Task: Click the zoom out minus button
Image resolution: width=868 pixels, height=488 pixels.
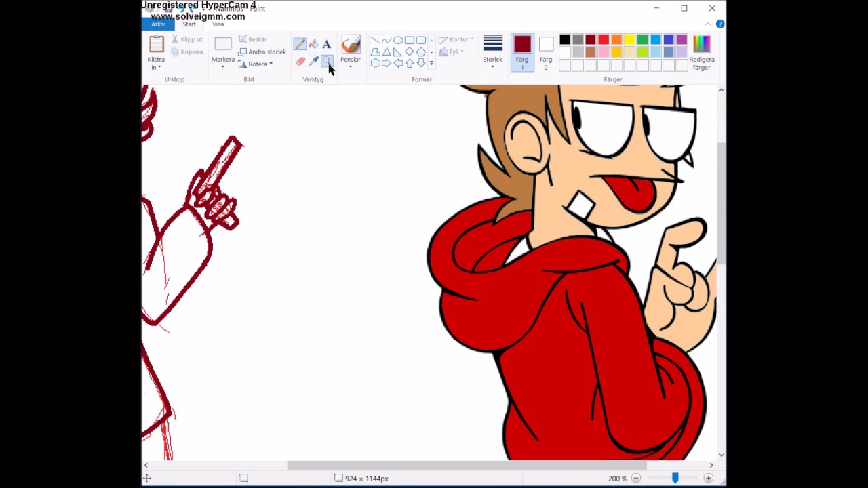Action: (x=635, y=478)
